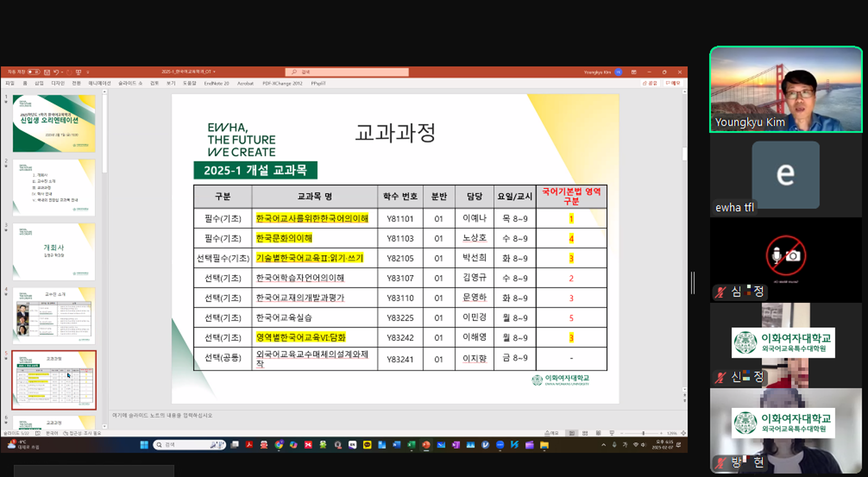Viewport: 868px width, 477px height.
Task: Click the Undo arrow icon
Action: tap(56, 72)
